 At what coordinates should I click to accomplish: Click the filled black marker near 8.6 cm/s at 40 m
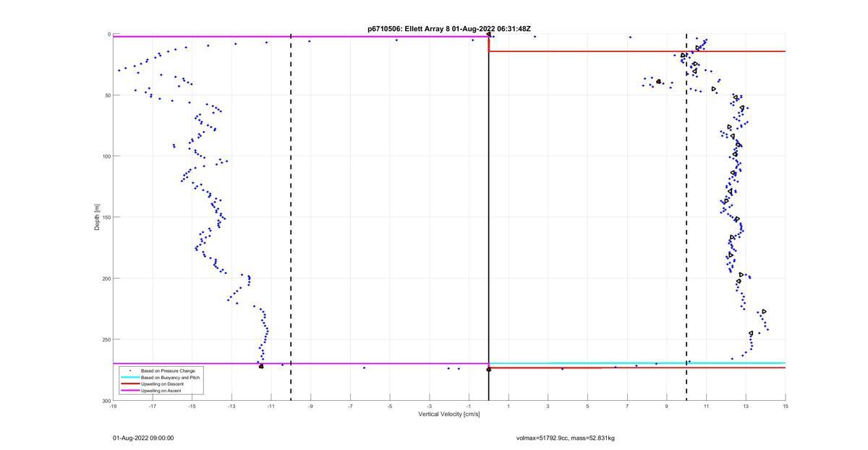658,82
